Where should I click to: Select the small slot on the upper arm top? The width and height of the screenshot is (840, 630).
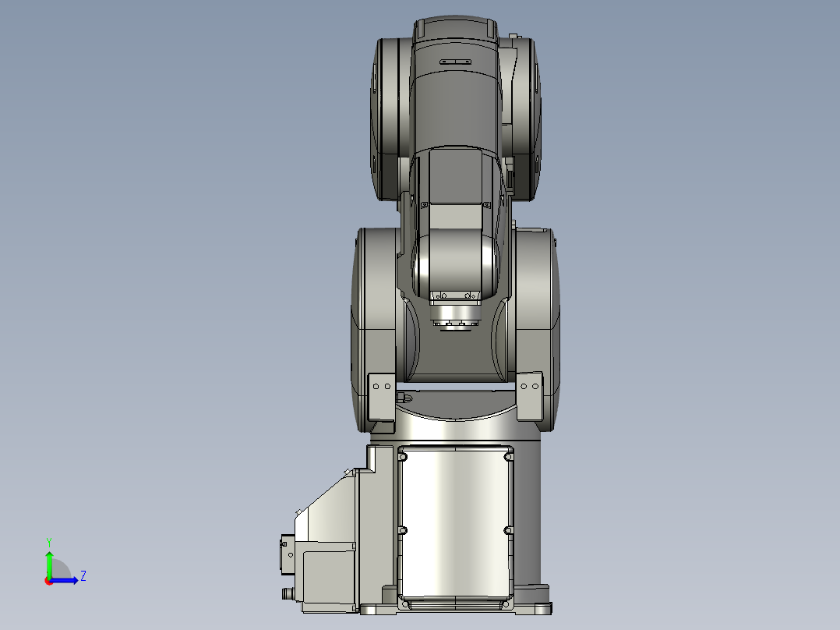[455, 62]
